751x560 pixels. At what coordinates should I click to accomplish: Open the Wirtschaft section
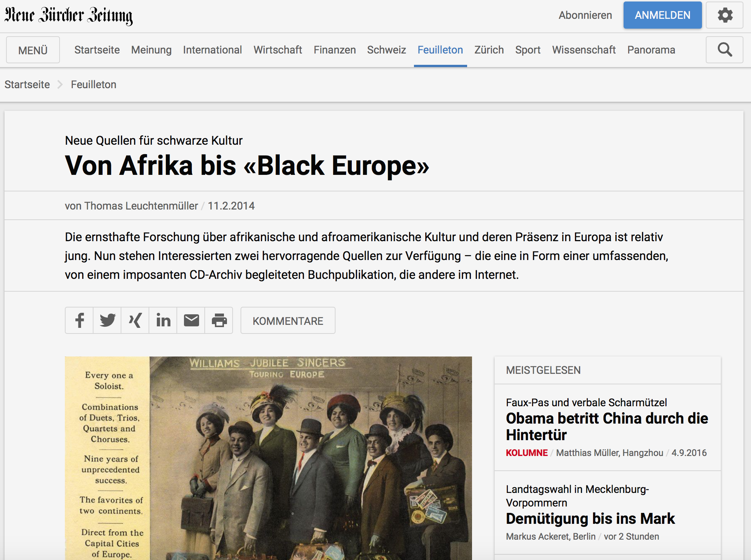tap(278, 50)
